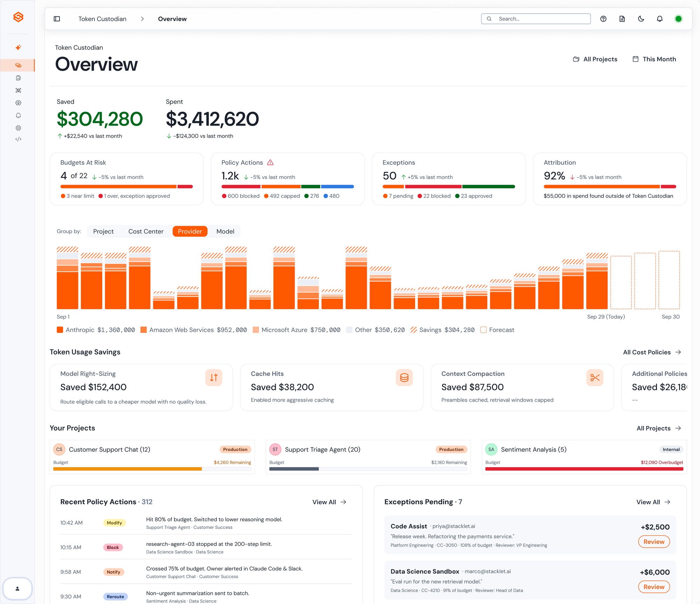Open the Exceptions summary card
Image resolution: width=700 pixels, height=604 pixels.
[x=449, y=179]
